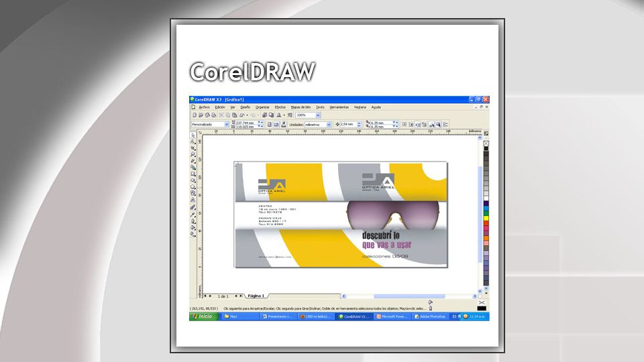Select the Smart Fill tool

[193, 167]
